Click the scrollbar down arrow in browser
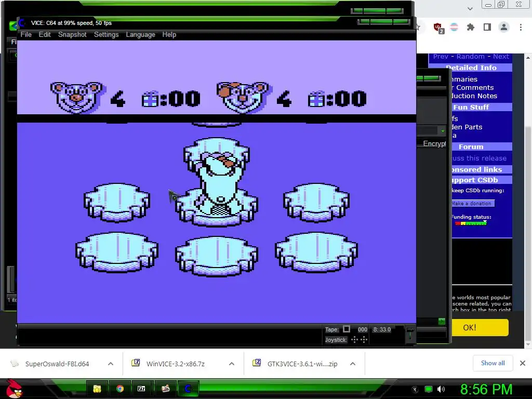532x399 pixels. [528, 345]
